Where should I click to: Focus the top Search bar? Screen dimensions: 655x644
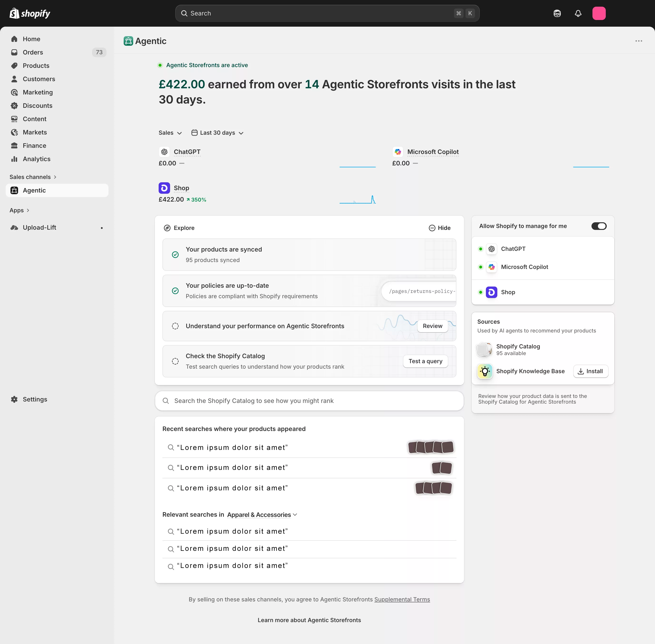327,13
